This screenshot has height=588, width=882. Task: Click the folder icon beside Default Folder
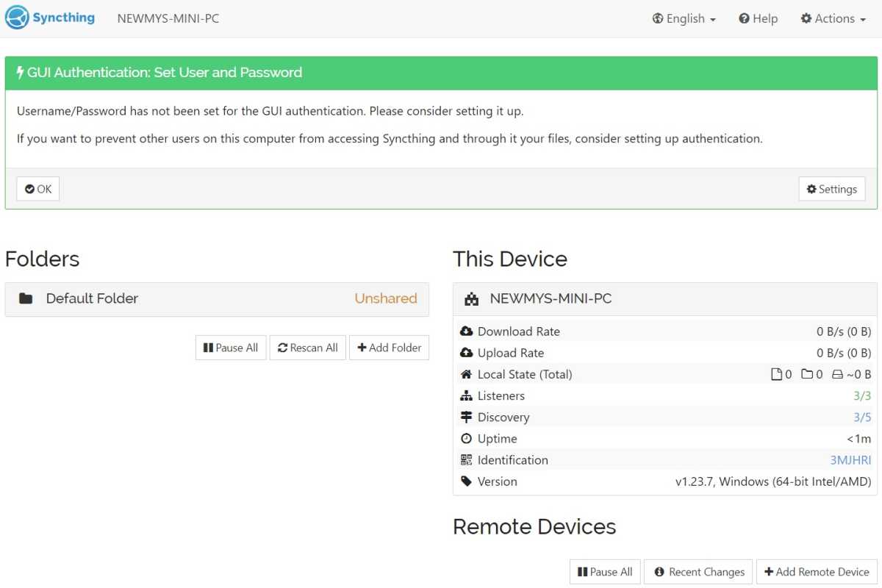coord(26,298)
